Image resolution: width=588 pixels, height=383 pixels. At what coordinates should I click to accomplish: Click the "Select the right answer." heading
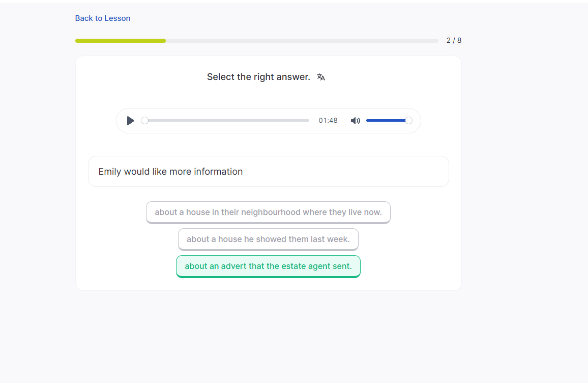[258, 77]
